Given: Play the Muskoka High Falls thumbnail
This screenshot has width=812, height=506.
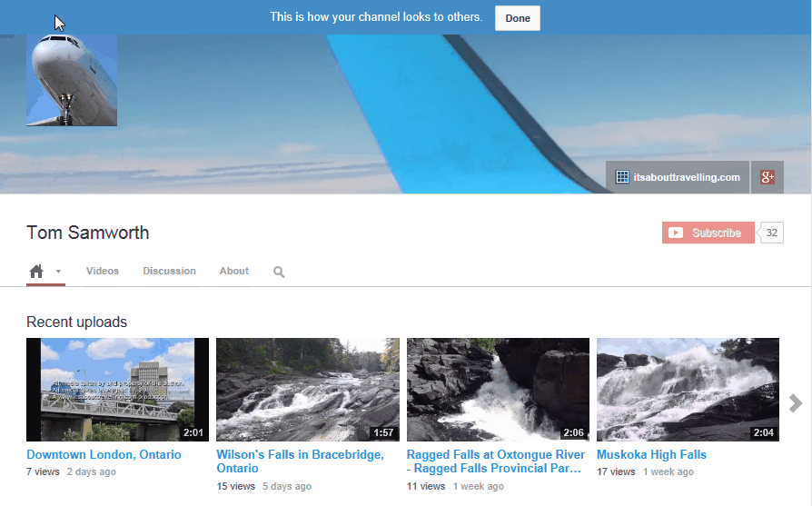Looking at the screenshot, I should [x=688, y=390].
